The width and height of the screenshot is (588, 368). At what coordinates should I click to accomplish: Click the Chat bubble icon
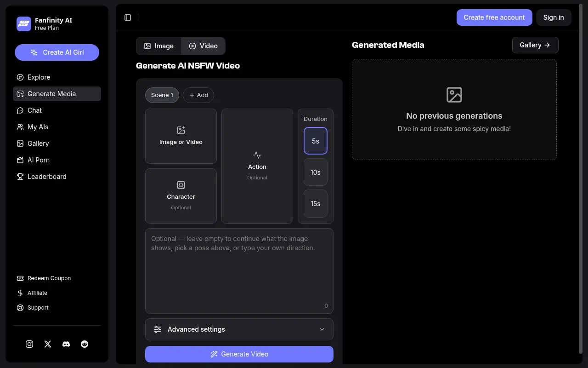pos(20,110)
